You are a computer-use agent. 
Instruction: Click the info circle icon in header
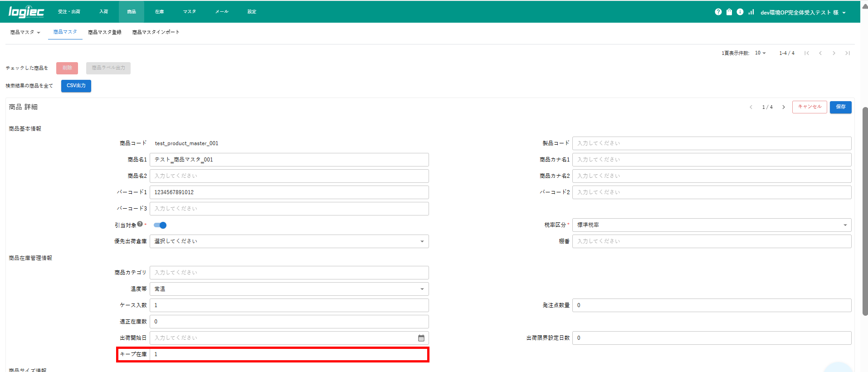coord(740,12)
